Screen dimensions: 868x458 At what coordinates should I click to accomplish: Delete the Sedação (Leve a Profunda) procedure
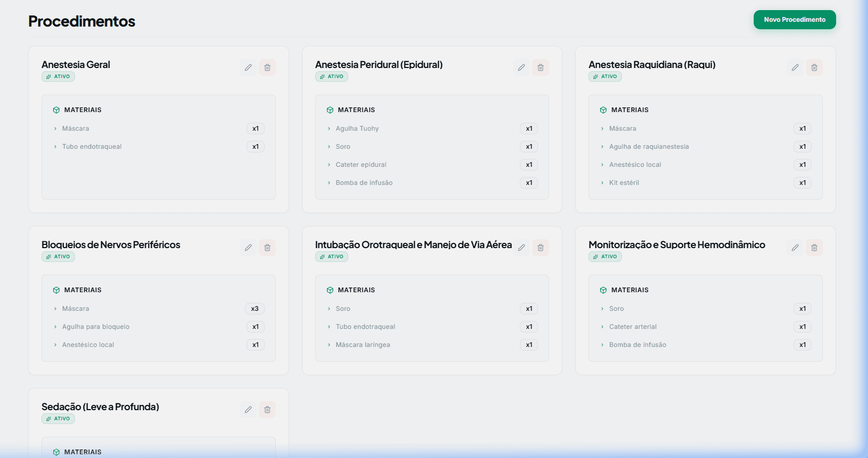coord(267,410)
